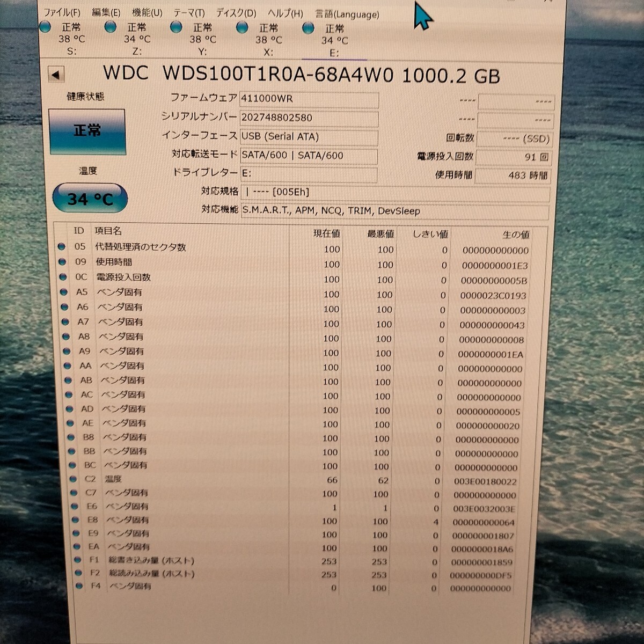Select the 総書き込み量 (ホスト) row text
The height and width of the screenshot is (644, 644).
coord(151,560)
